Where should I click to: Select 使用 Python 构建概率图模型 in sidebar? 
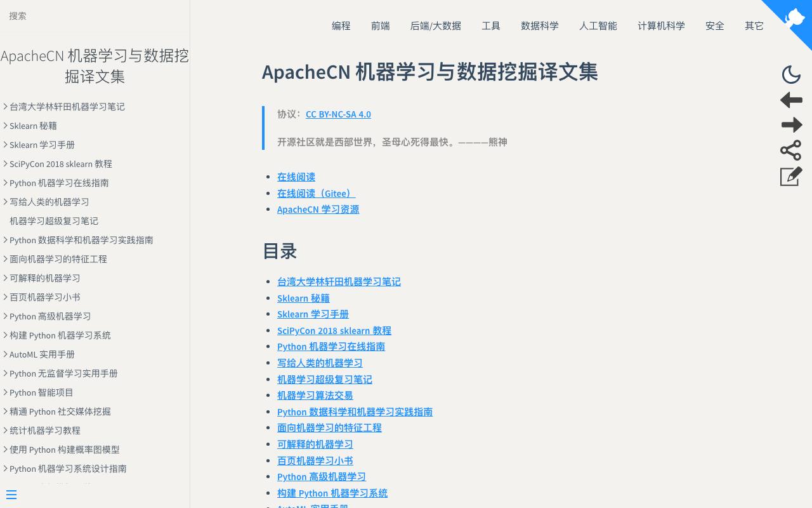[x=65, y=450]
